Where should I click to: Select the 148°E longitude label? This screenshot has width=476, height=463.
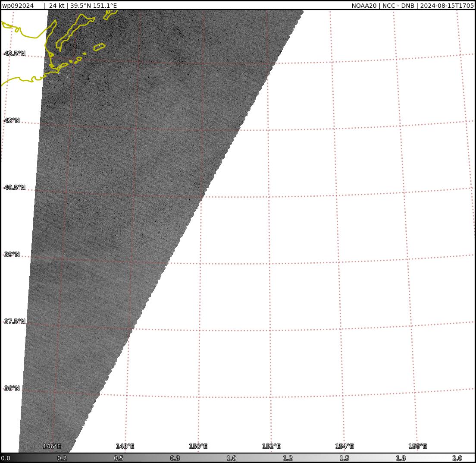point(125,446)
